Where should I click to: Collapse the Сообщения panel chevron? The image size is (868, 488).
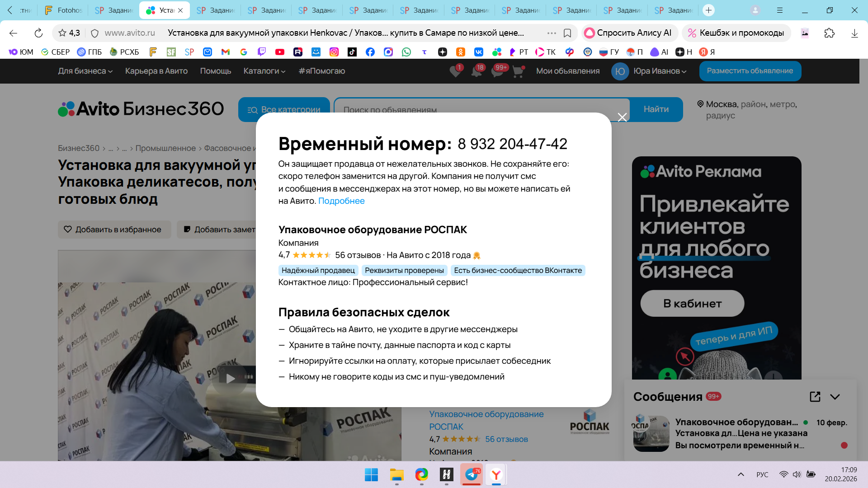point(835,397)
